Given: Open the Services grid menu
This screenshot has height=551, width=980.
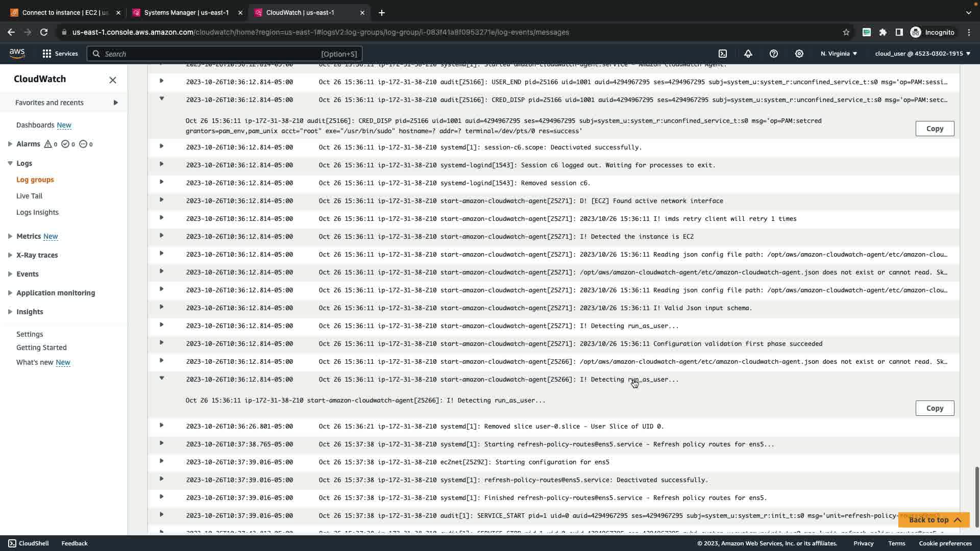Looking at the screenshot, I should tap(60, 54).
